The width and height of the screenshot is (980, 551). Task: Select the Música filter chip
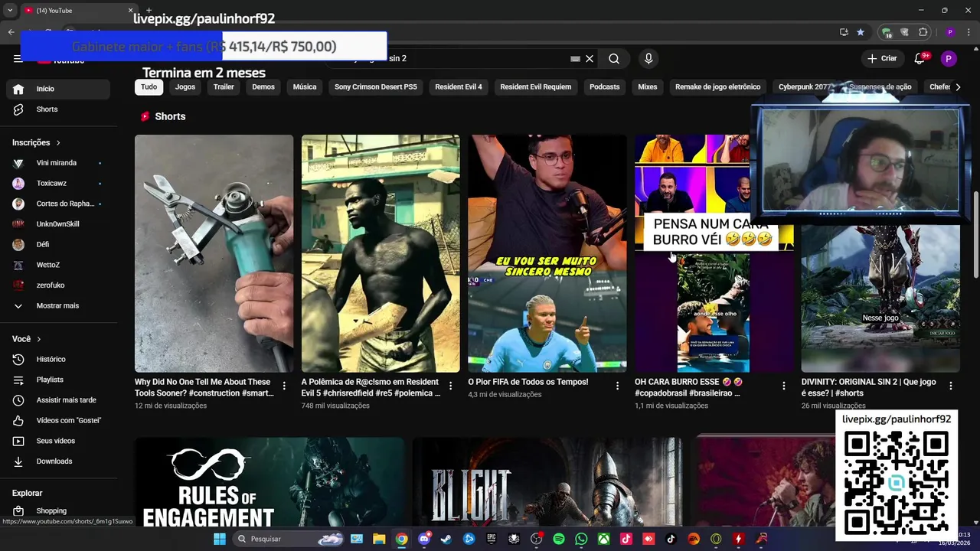pos(305,87)
